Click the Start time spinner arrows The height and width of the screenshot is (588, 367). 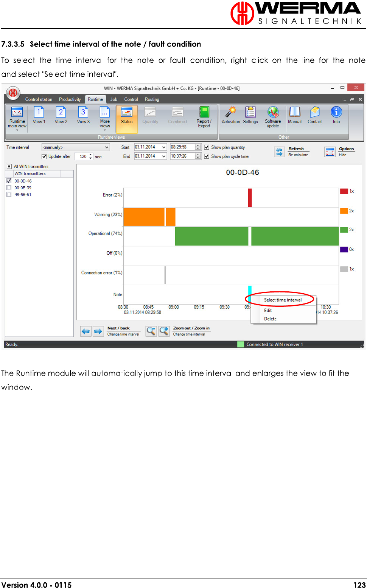point(198,147)
